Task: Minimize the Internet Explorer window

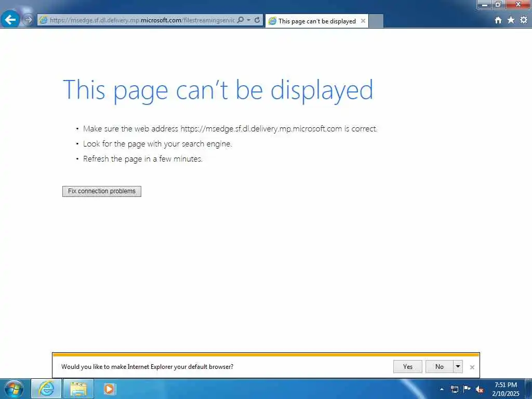Action: click(485, 4)
